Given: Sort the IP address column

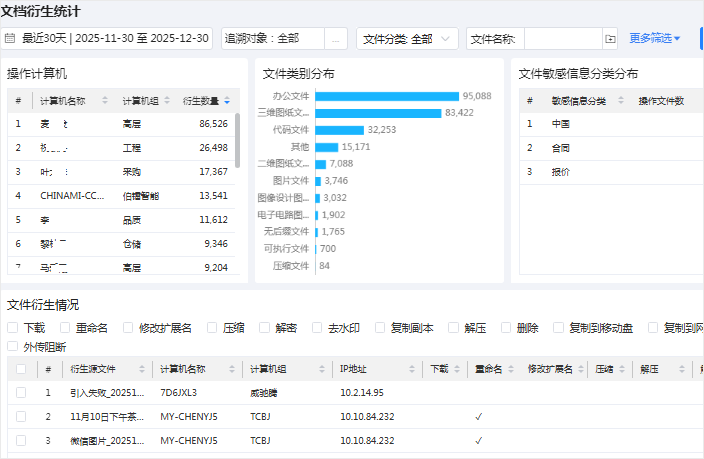Looking at the screenshot, I should pos(412,369).
